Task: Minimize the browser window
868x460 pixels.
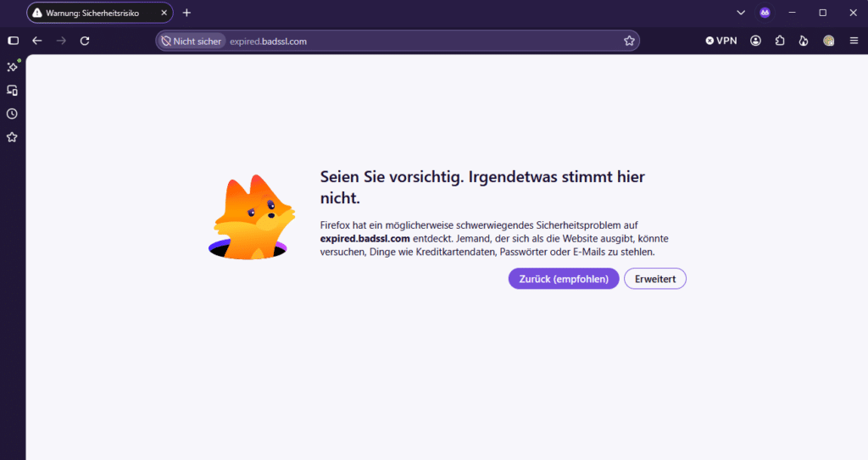Action: tap(793, 13)
